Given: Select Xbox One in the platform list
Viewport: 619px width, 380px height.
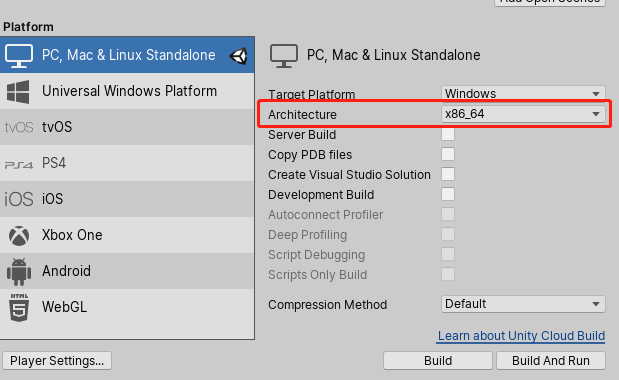Looking at the screenshot, I should click(x=127, y=235).
